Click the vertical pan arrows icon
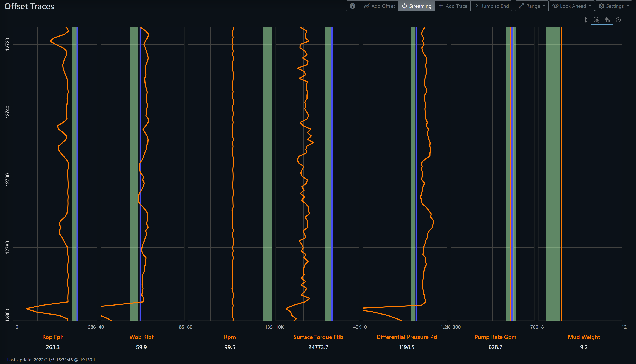 tap(585, 20)
